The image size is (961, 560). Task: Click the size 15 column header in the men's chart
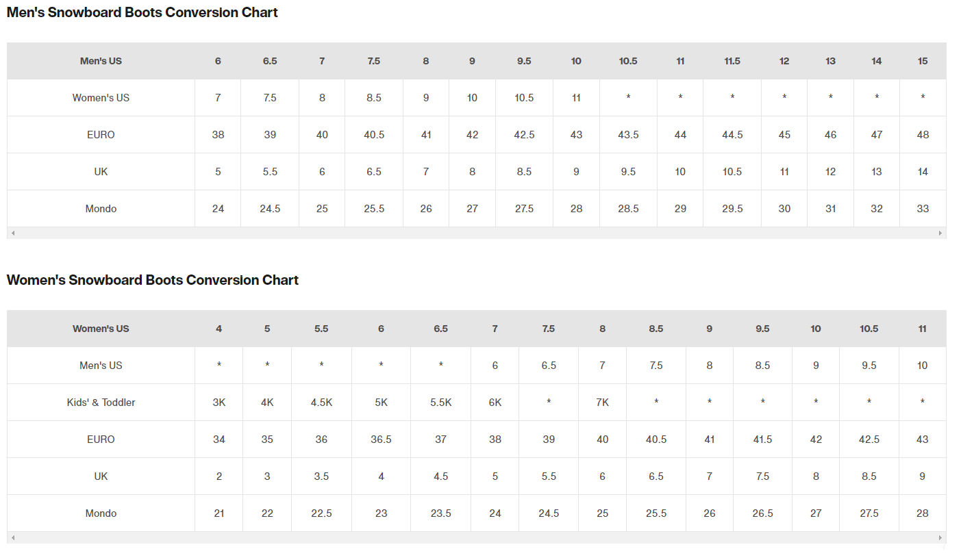(923, 61)
